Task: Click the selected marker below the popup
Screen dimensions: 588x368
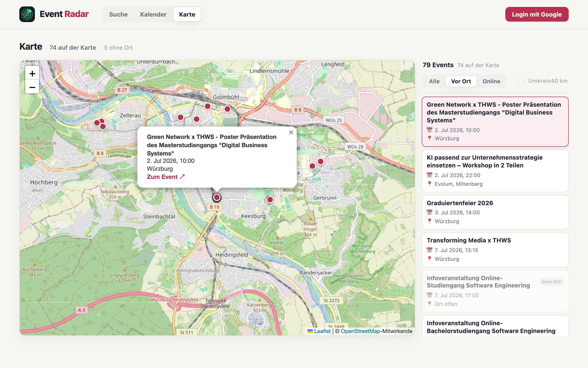Action: [x=217, y=197]
